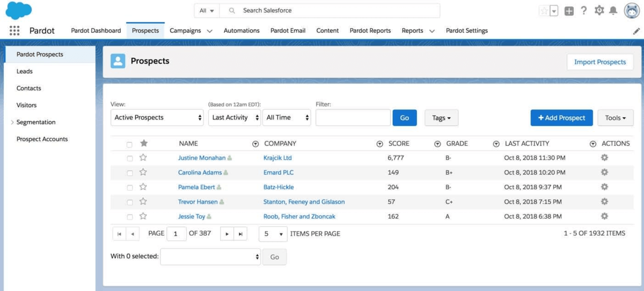Open the App Launcher grid icon

click(14, 31)
